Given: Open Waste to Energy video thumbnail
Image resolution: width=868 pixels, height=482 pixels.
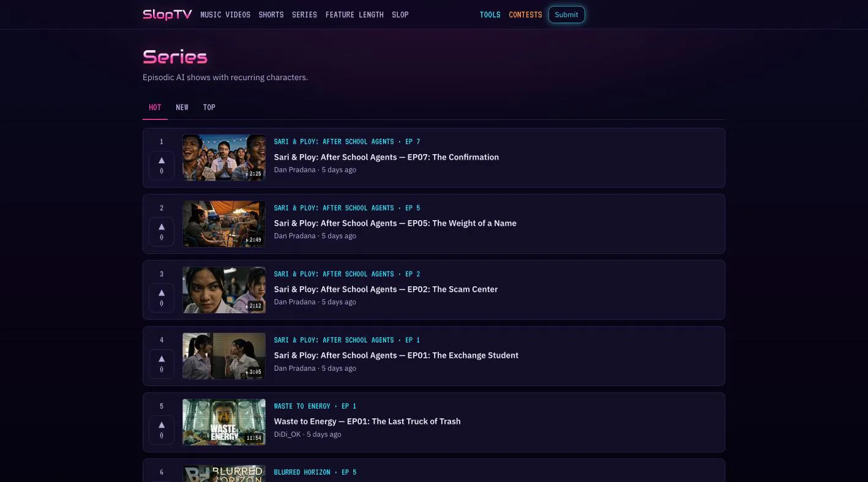Looking at the screenshot, I should pyautogui.click(x=224, y=422).
